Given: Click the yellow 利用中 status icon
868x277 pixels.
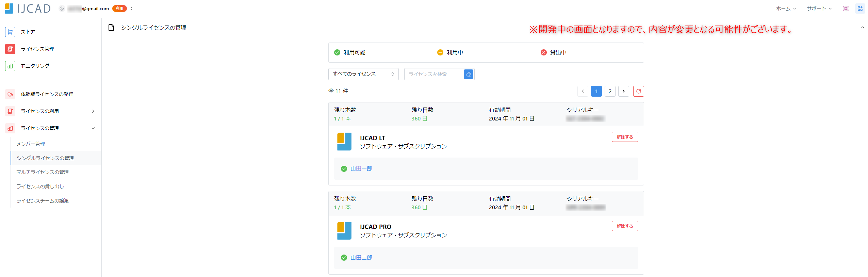Looking at the screenshot, I should 440,52.
